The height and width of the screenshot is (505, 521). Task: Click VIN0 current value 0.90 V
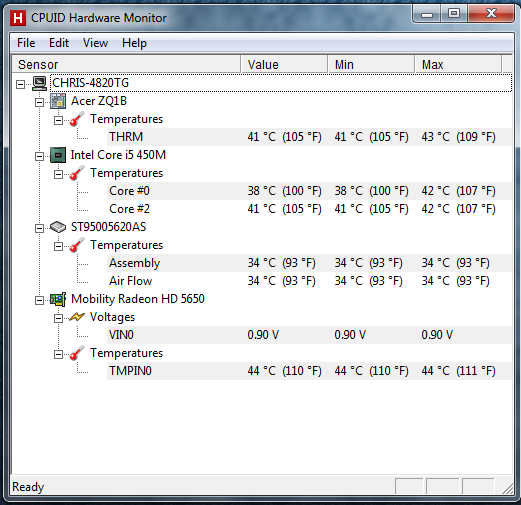tap(263, 335)
